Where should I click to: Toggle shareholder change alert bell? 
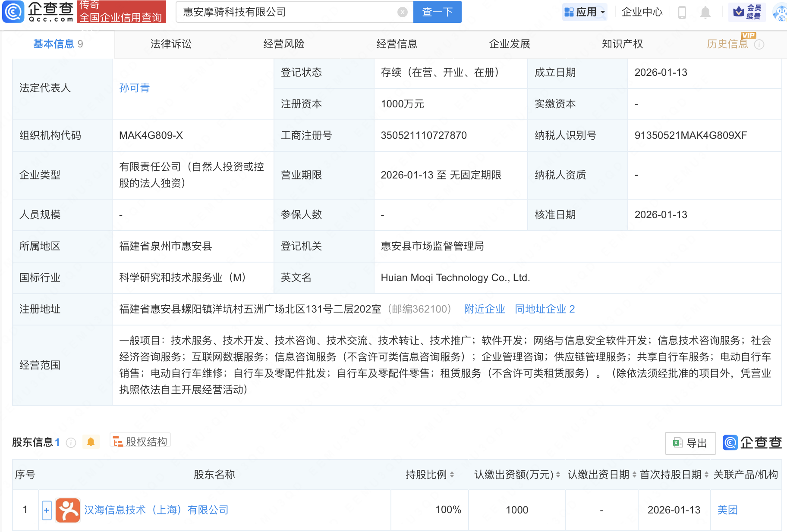coord(91,442)
